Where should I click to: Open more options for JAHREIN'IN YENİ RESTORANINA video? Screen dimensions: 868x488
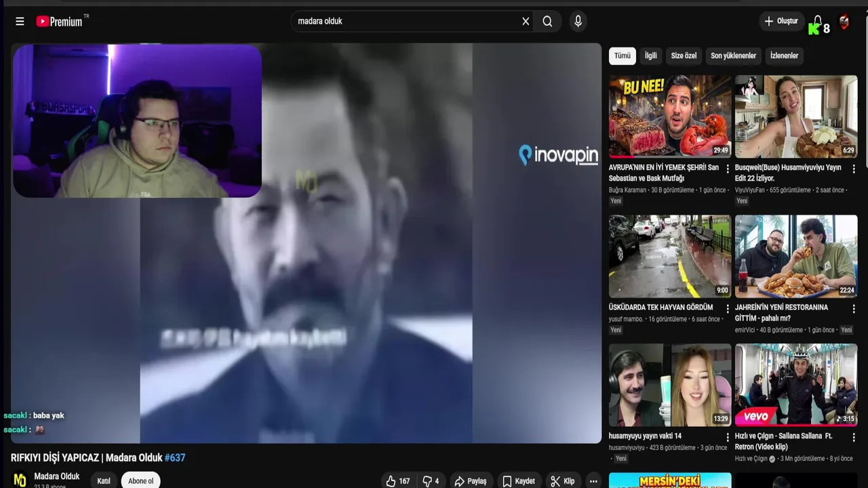[x=854, y=308]
